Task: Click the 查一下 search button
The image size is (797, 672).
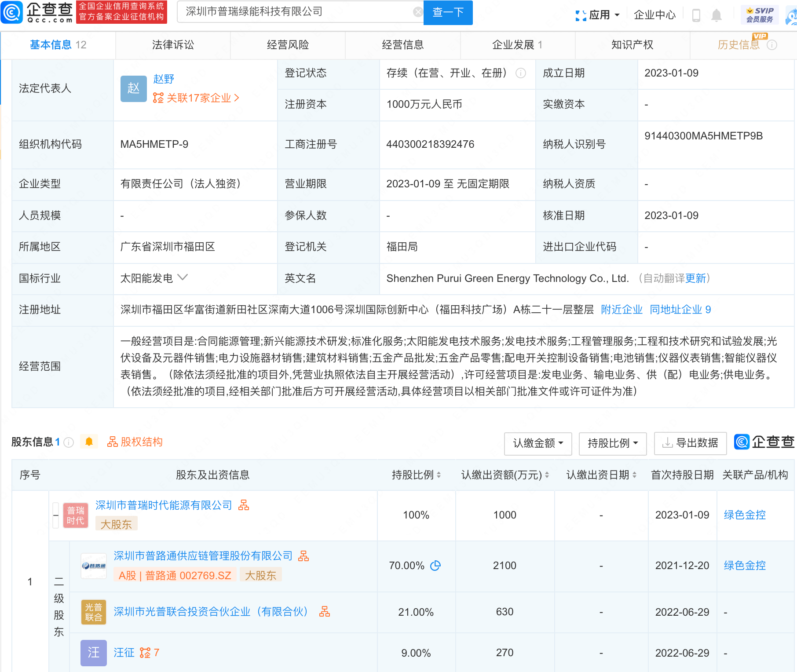Action: [448, 12]
